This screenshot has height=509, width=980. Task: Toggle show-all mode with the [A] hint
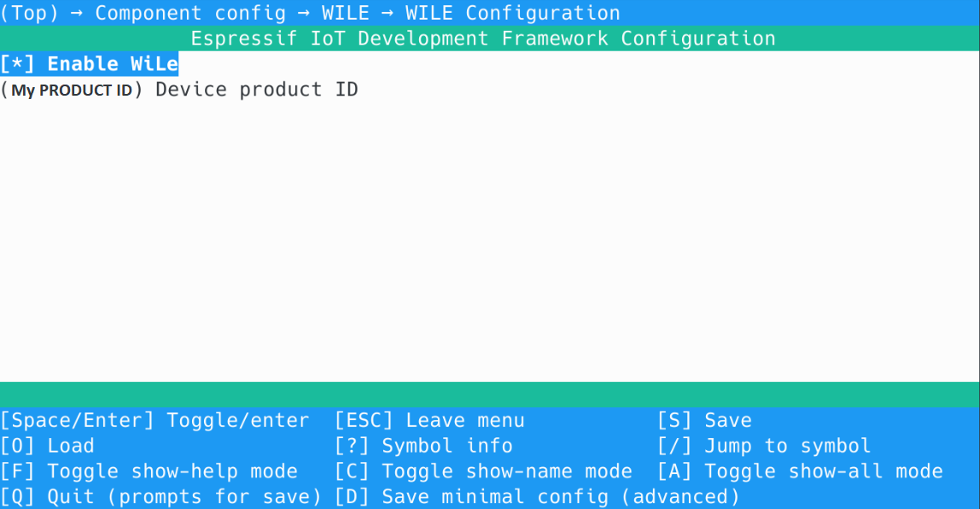[800, 471]
